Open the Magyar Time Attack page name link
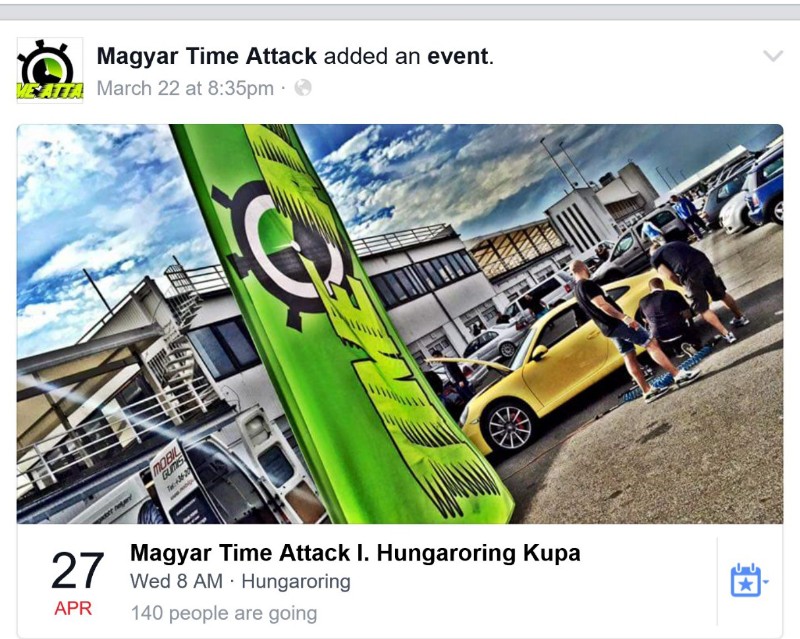800x639 pixels. click(207, 56)
